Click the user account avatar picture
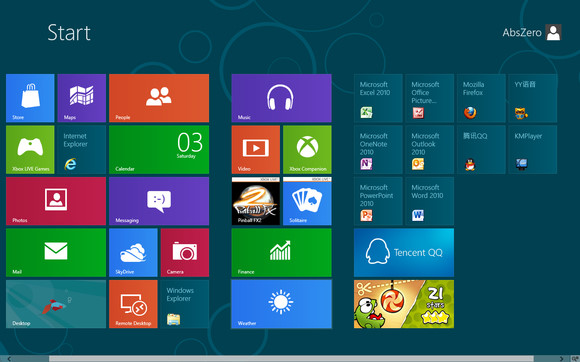Viewport: 580px width, 362px height. point(553,33)
